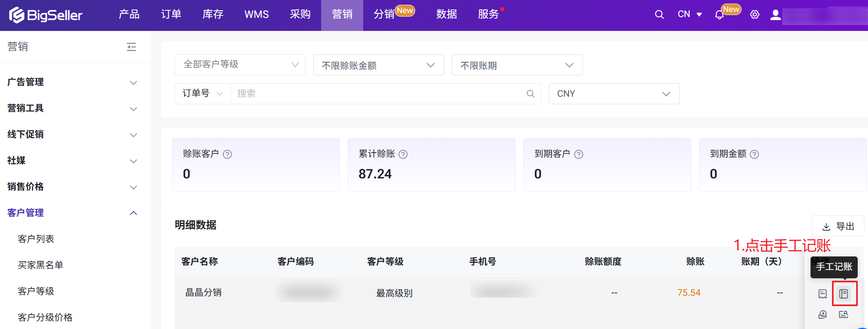The image size is (868, 329).
Task: Click the magnifier in the search field
Action: point(530,94)
